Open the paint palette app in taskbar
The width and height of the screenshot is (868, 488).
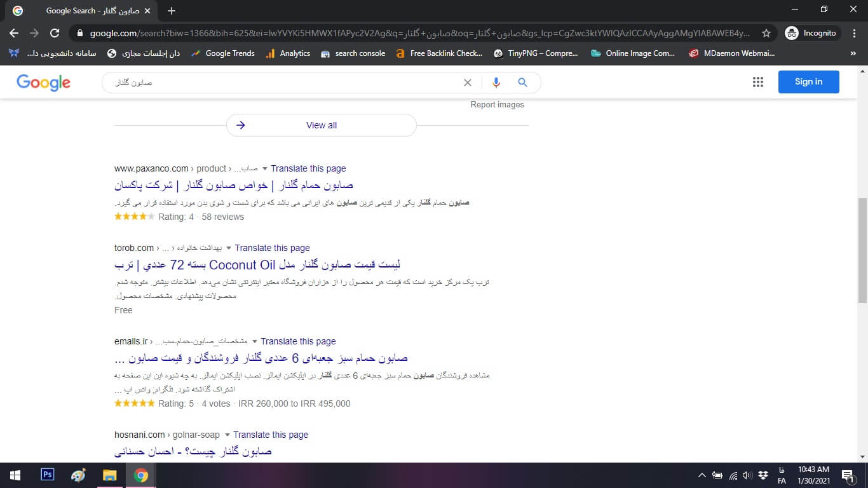(x=78, y=475)
